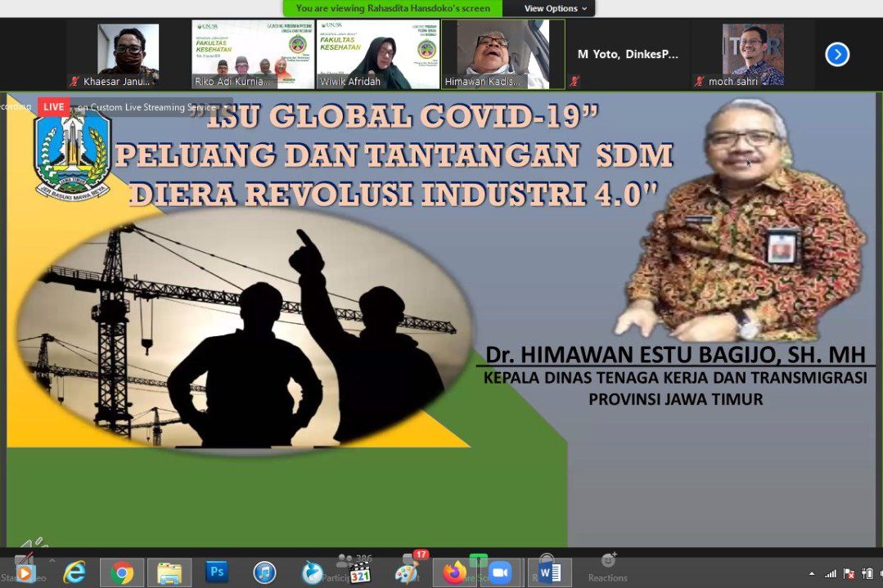The height and width of the screenshot is (588, 883).
Task: Click the shared slide's Jawa Timur emblem
Action: pyautogui.click(x=71, y=155)
